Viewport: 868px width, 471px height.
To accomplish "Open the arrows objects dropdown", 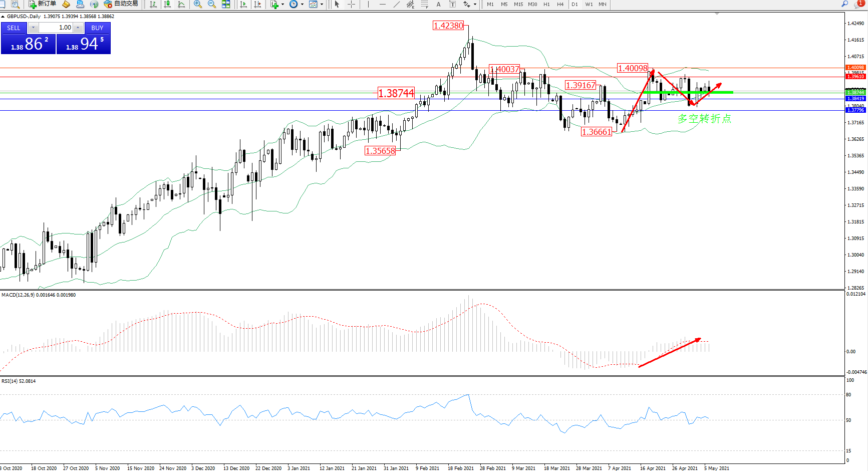I will tap(475, 4).
